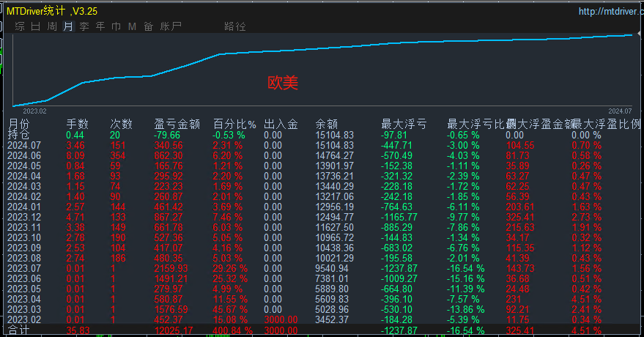Open the M tab
This screenshot has height=337, width=644.
click(132, 26)
